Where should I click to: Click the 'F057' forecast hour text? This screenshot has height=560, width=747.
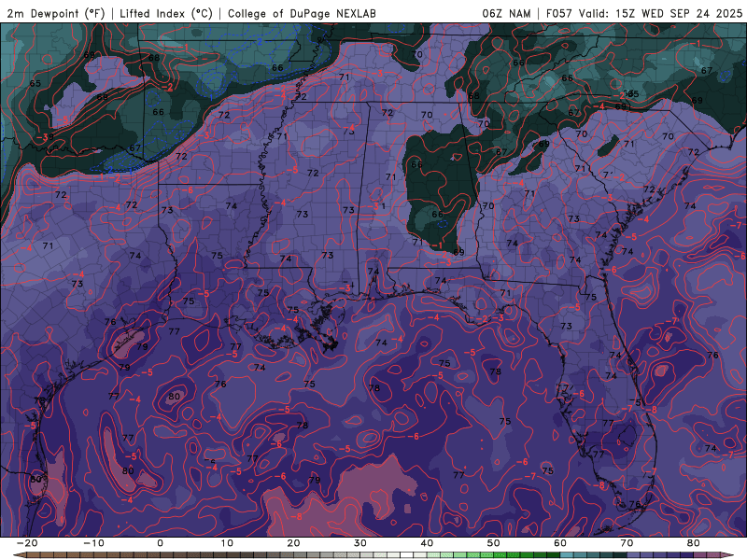click(559, 13)
